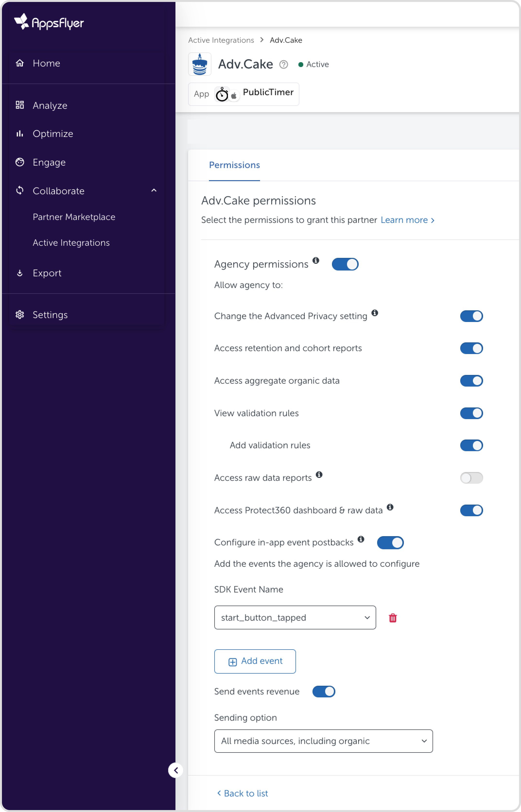Viewport: 521px width, 812px height.
Task: Click Active Integrations breadcrumb link
Action: pos(221,40)
